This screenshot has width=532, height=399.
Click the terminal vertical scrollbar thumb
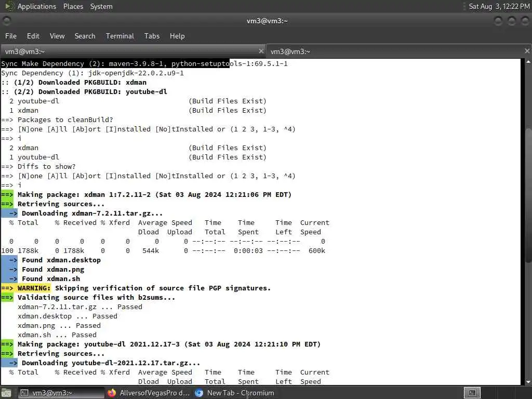(528, 195)
